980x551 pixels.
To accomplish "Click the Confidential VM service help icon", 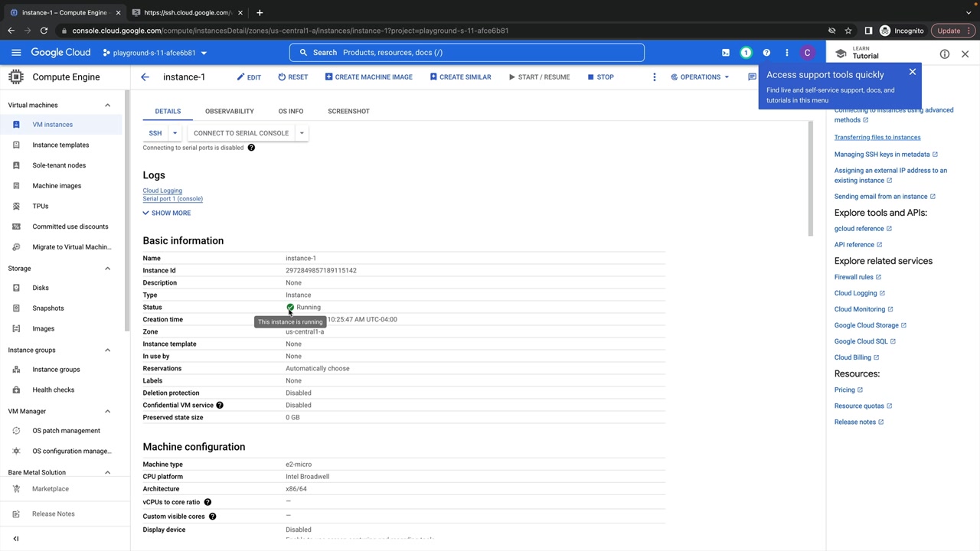I will [x=220, y=405].
